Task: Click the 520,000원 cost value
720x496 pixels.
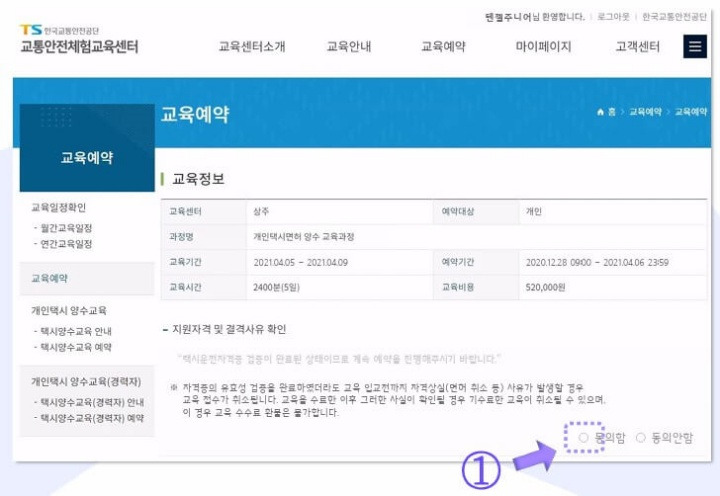Action: click(545, 287)
